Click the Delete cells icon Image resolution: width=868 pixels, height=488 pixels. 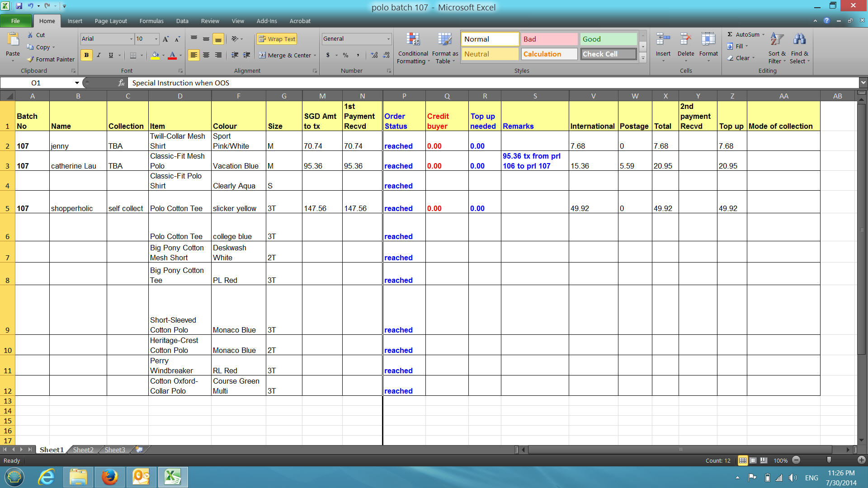[x=686, y=40]
